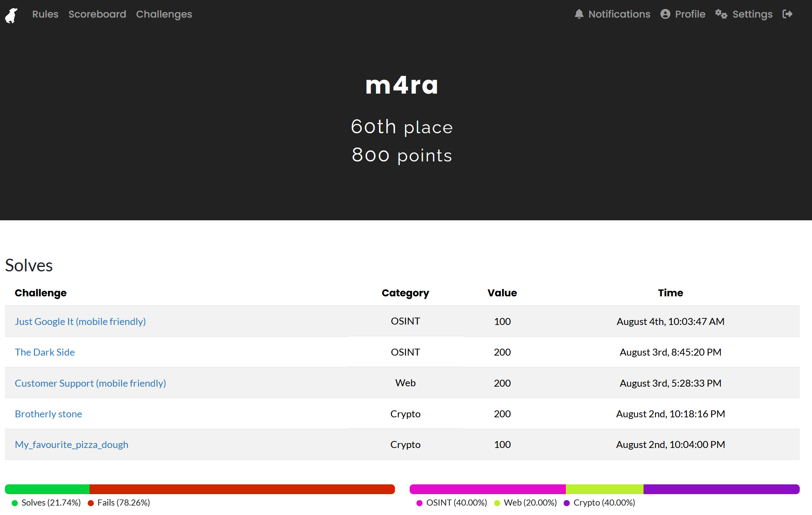
Task: Click the Time column header
Action: [x=671, y=293]
